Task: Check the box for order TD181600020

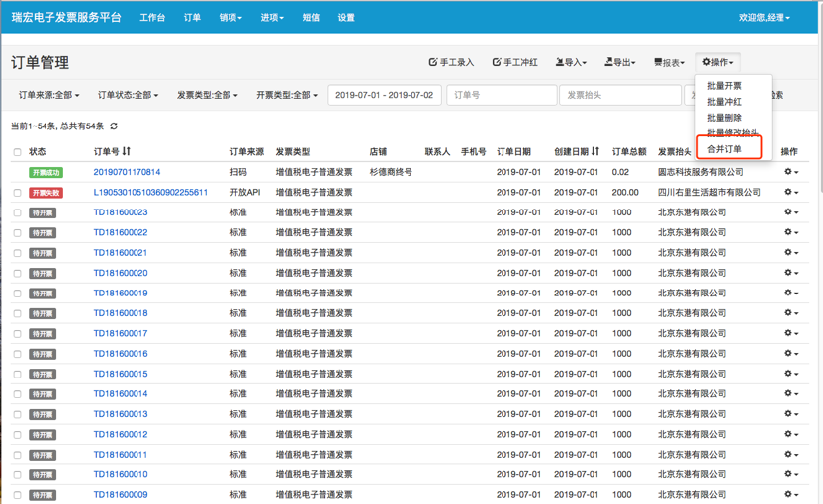Action: 18,273
